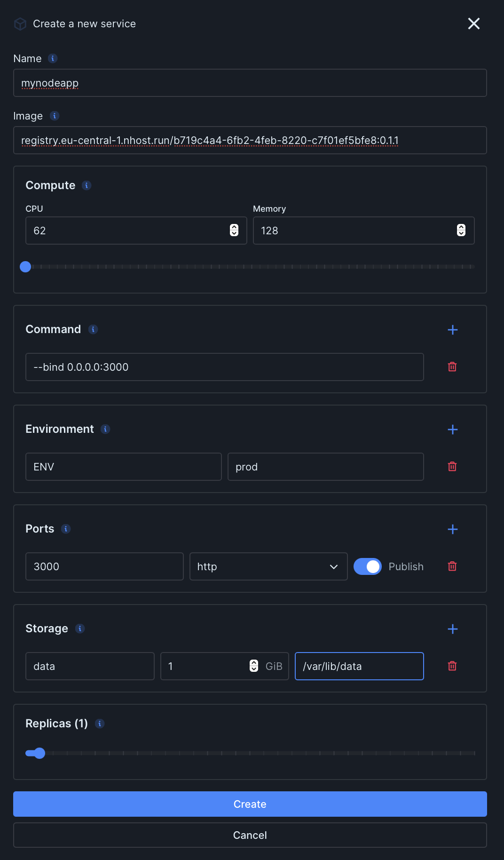Screen dimensions: 504x860
Task: Toggle the Publish port switch
Action: (x=368, y=566)
